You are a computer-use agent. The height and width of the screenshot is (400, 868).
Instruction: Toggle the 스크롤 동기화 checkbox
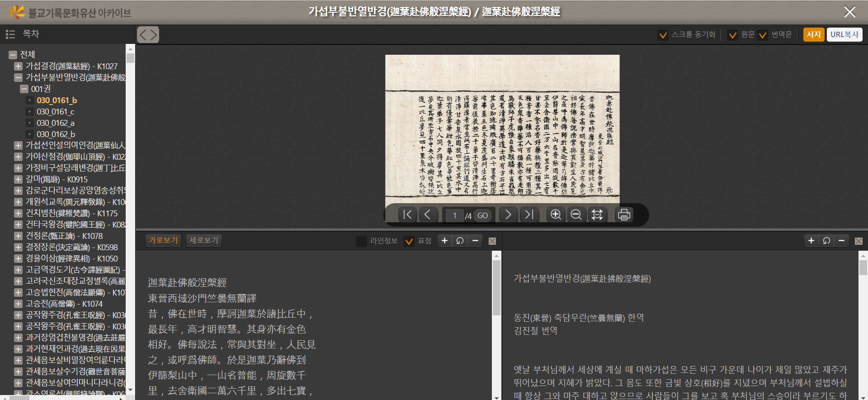663,35
